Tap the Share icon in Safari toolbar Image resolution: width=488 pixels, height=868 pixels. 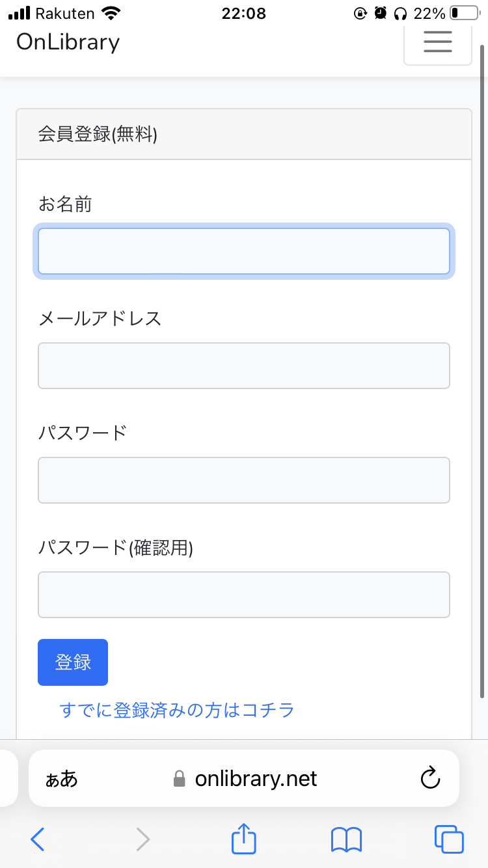243,839
